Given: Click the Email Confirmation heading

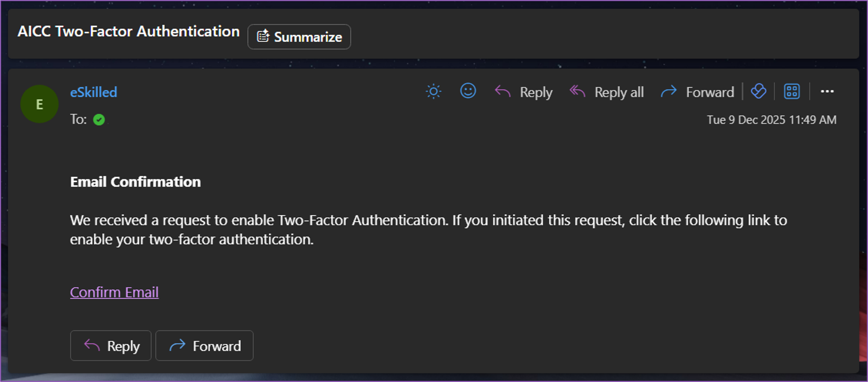Looking at the screenshot, I should click(x=135, y=182).
